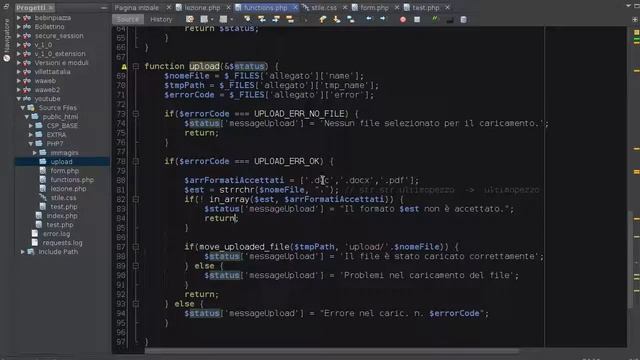Switch to the Pagina iniziale tab
Viewport: 640px width, 360px height.
(x=137, y=8)
